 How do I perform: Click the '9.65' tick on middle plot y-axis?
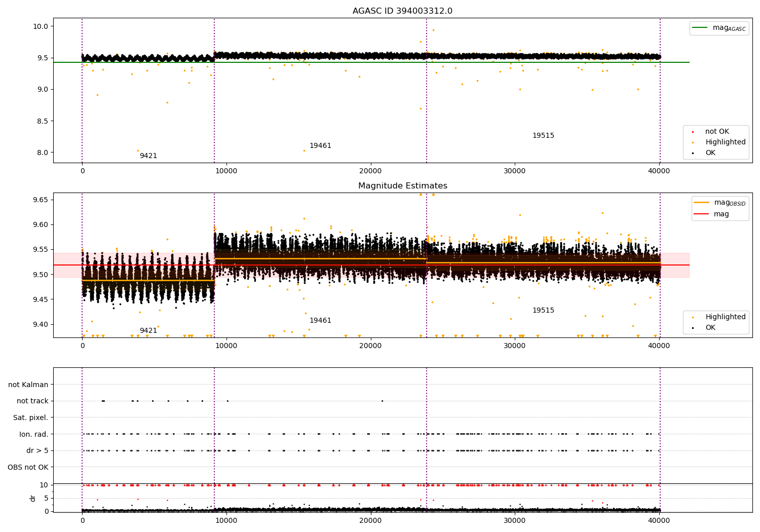click(41, 200)
